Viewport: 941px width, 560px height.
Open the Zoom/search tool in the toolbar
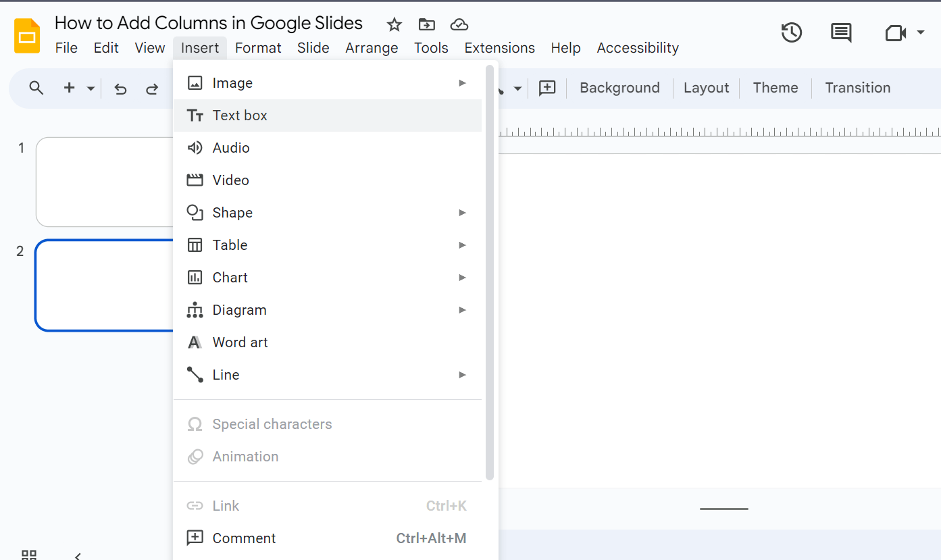[36, 88]
